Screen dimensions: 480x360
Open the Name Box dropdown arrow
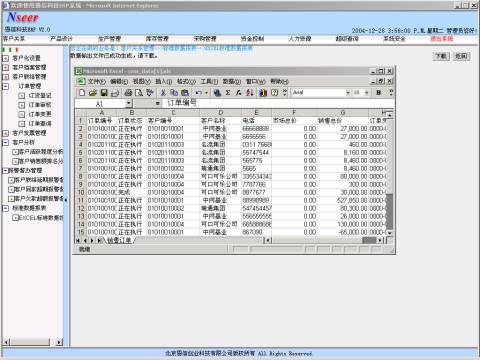tap(129, 104)
